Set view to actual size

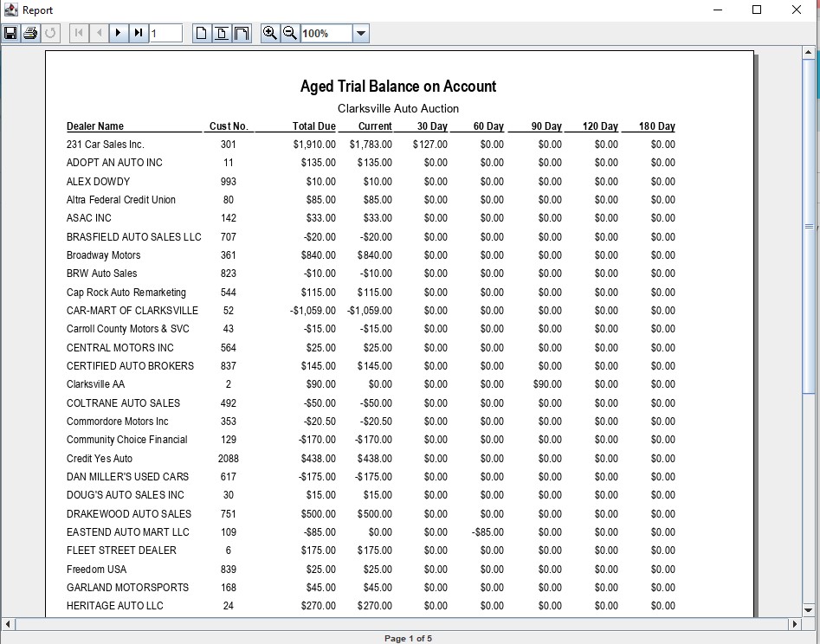point(201,34)
